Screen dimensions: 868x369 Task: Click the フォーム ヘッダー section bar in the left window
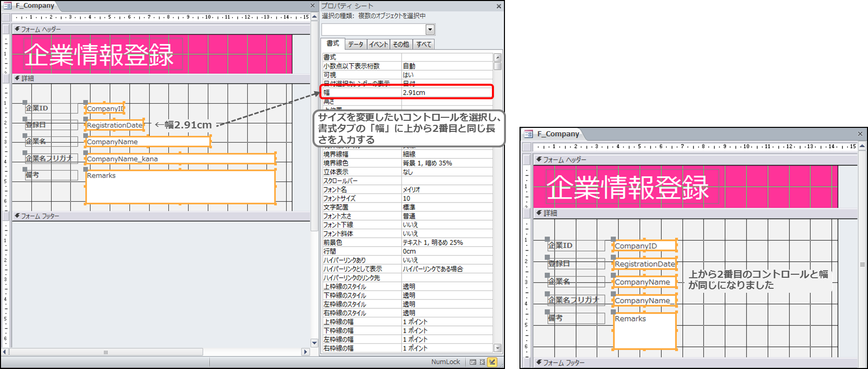tap(160, 29)
